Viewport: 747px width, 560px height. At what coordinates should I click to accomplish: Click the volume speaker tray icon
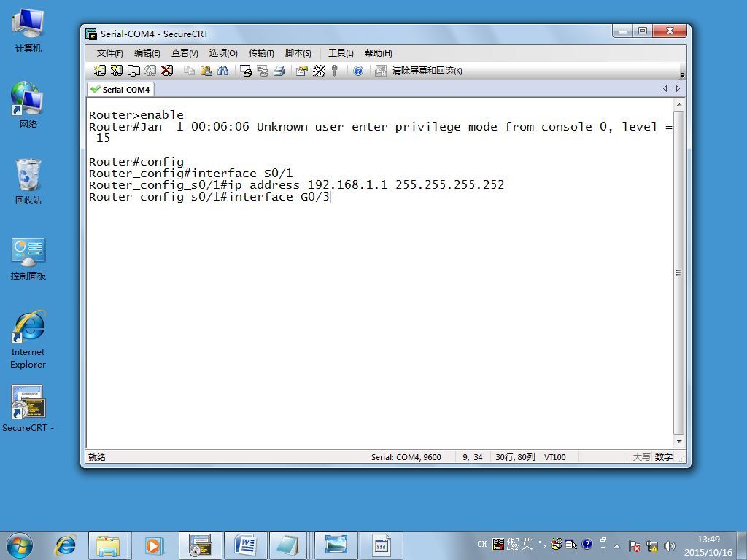pyautogui.click(x=670, y=545)
